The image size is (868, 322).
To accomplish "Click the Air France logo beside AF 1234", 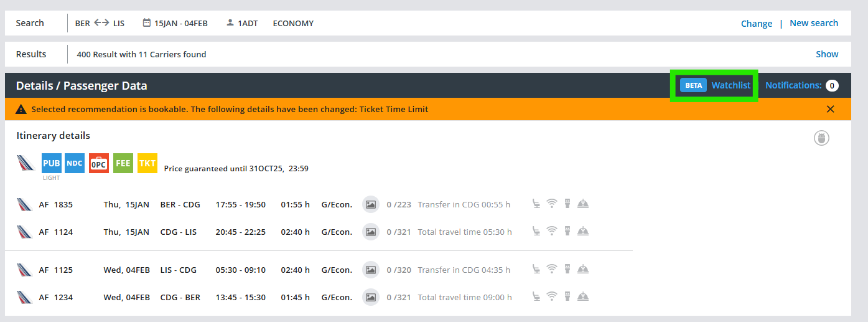I will click(25, 297).
